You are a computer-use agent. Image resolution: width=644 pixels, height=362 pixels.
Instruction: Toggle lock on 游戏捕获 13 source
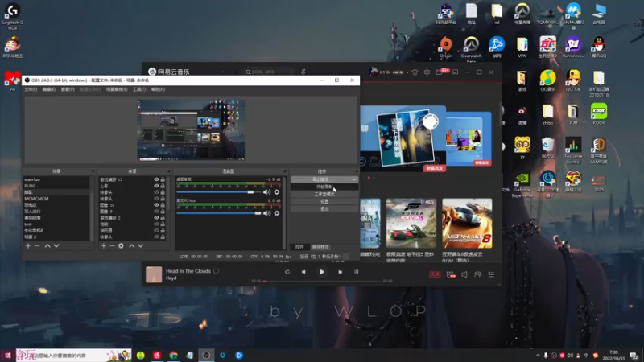click(163, 179)
